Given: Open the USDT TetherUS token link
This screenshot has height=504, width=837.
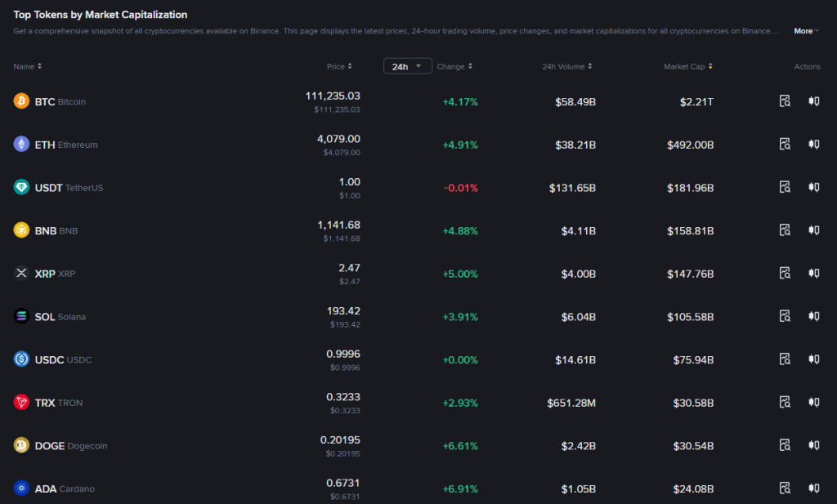Looking at the screenshot, I should coord(69,188).
